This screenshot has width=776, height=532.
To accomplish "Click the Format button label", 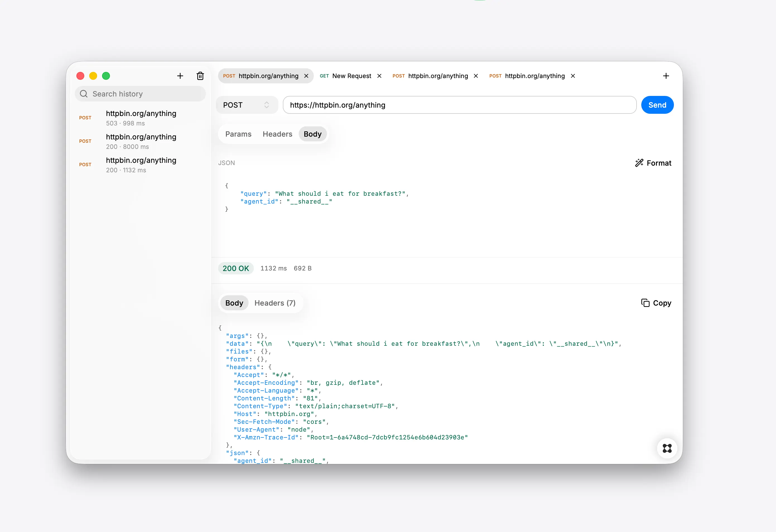I will [x=659, y=163].
